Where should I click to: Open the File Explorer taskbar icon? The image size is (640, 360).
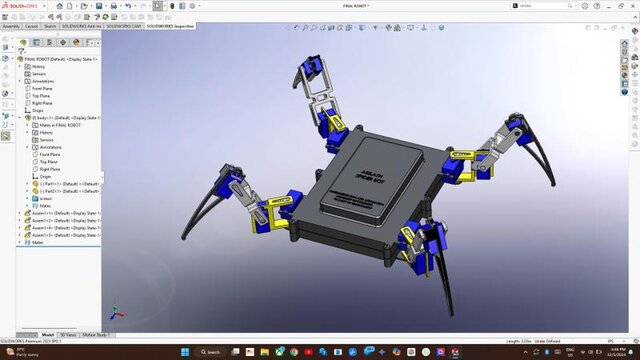(264, 352)
